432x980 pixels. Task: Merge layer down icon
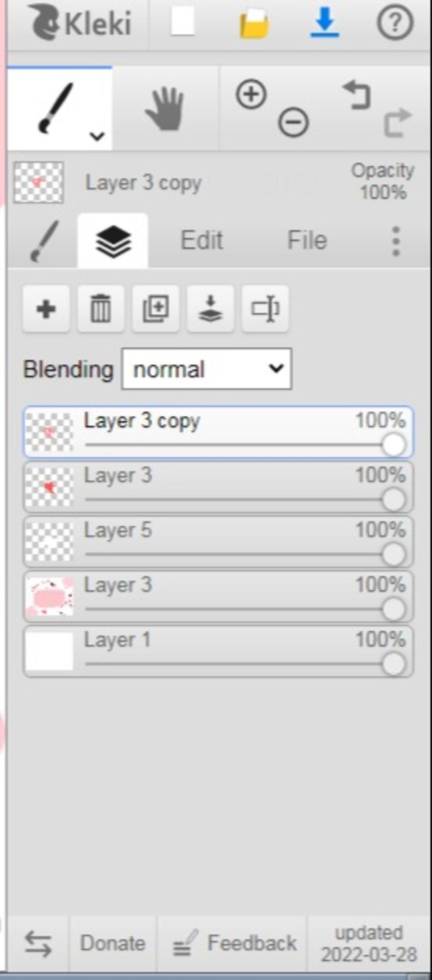click(210, 309)
